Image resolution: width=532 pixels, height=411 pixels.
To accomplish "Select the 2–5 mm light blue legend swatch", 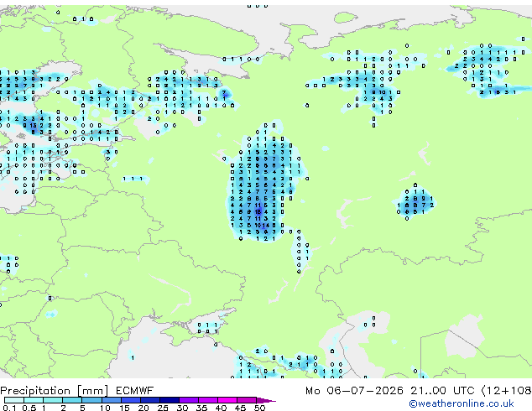I will [72, 400].
